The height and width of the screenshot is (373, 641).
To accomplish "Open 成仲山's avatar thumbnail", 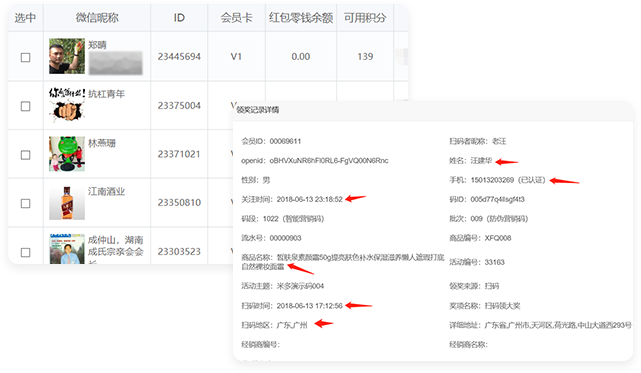I will pyautogui.click(x=67, y=249).
